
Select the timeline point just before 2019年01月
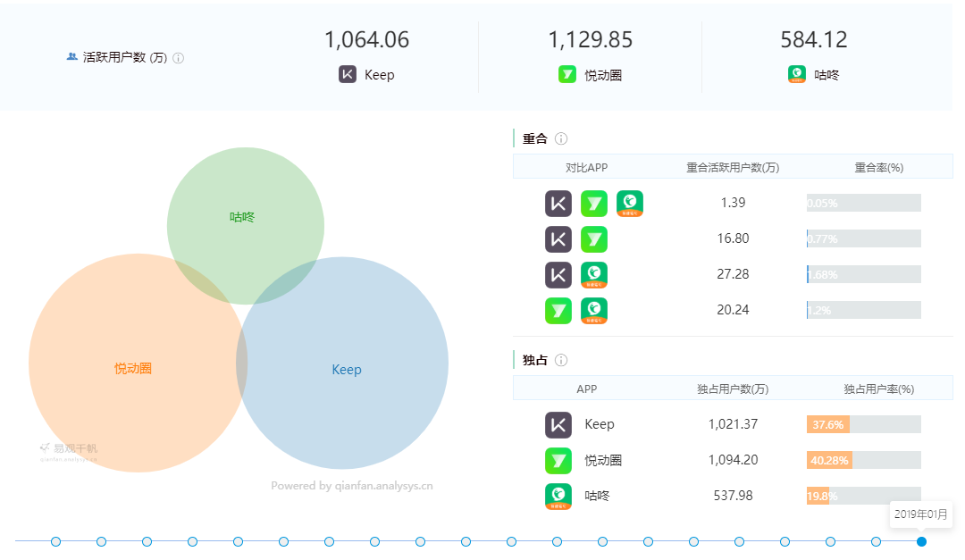[x=876, y=541]
